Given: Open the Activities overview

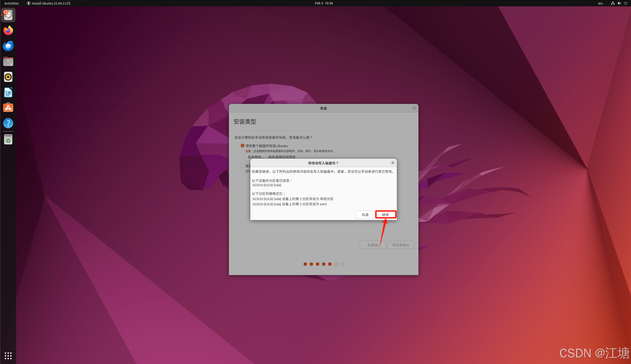Looking at the screenshot, I should click(11, 3).
